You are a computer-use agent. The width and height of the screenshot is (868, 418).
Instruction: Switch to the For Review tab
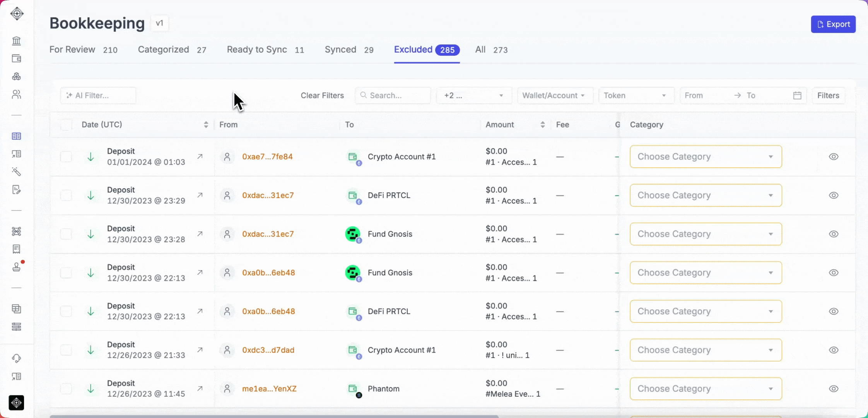click(72, 50)
